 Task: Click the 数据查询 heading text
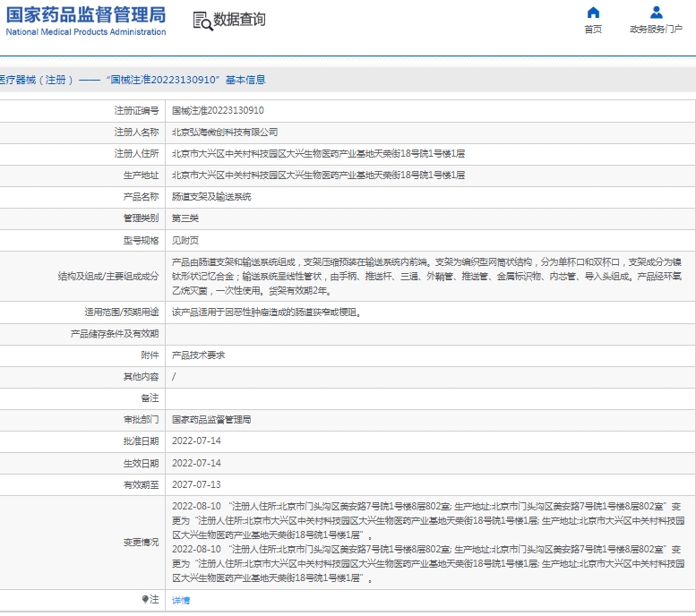click(240, 20)
